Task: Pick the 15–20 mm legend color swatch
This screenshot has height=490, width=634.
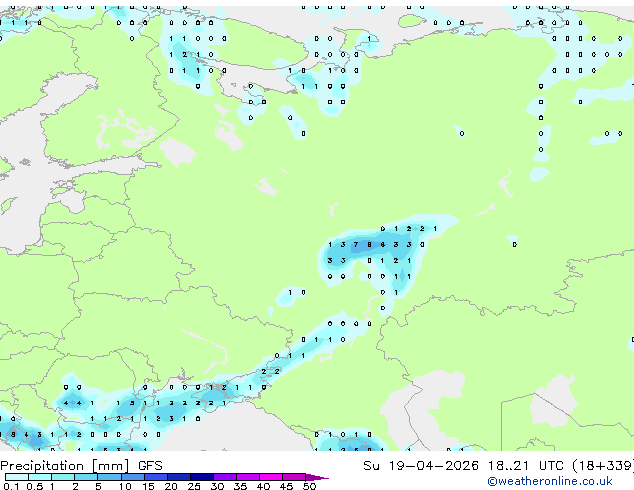Action: tap(156, 477)
